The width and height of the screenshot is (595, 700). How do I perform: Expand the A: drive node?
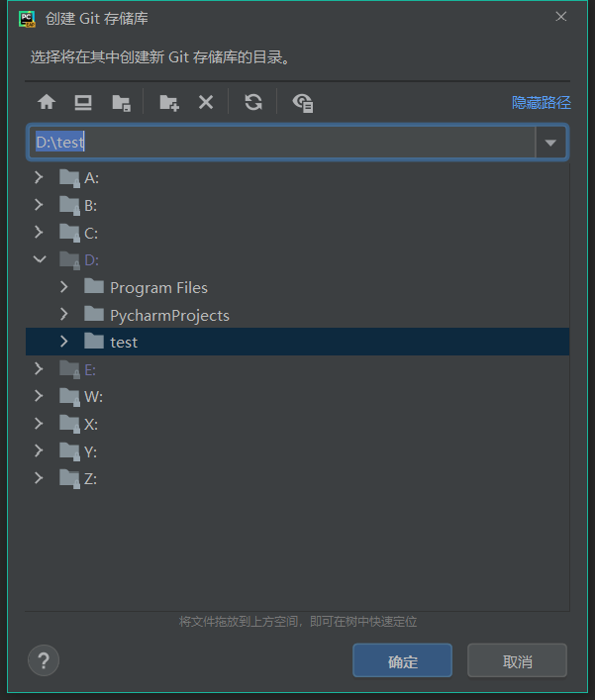click(x=39, y=177)
